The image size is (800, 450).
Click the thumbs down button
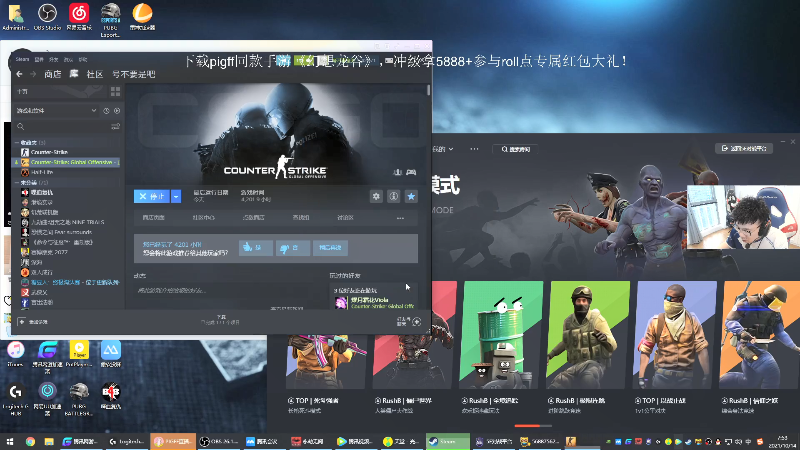[293, 247]
